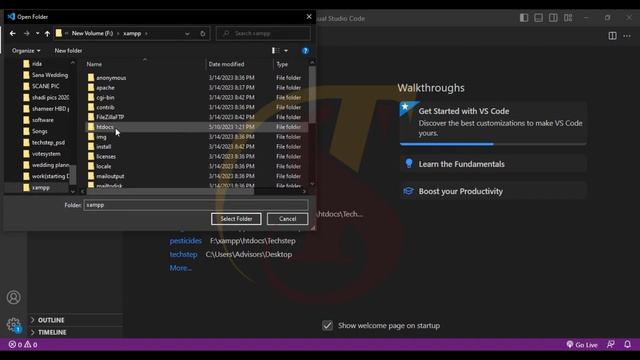Open editor More Actions ellipsis

[627, 36]
